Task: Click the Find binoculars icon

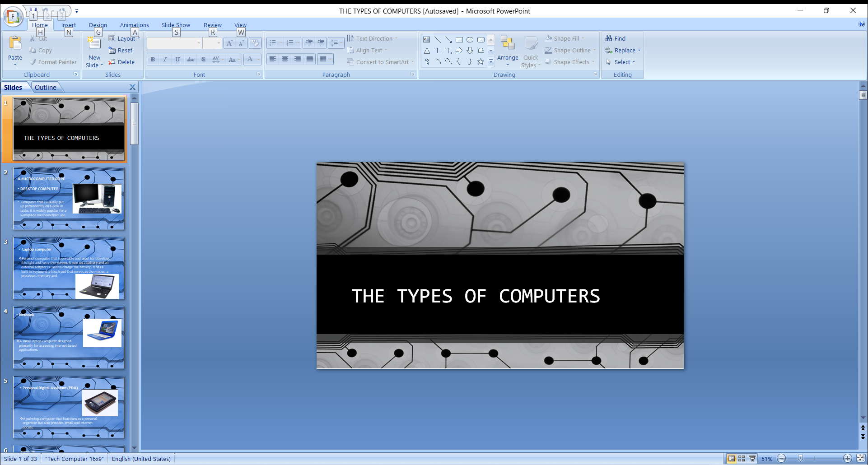Action: (609, 38)
